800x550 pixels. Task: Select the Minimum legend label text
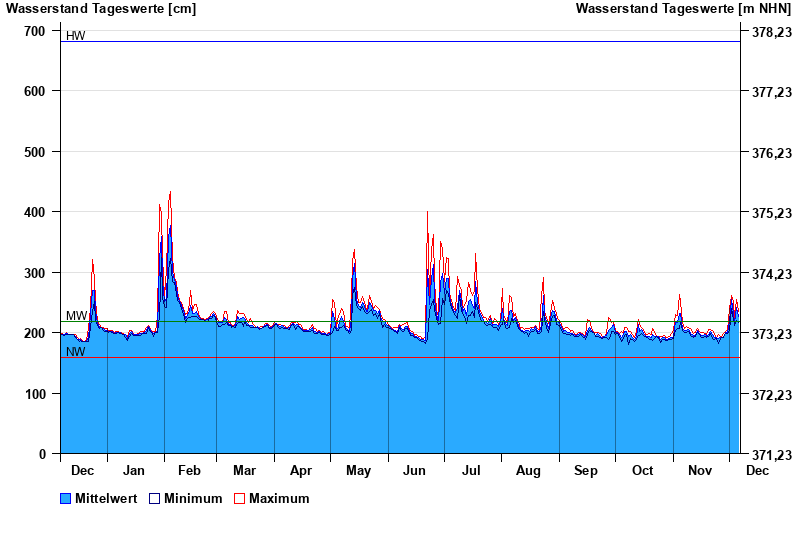(193, 498)
